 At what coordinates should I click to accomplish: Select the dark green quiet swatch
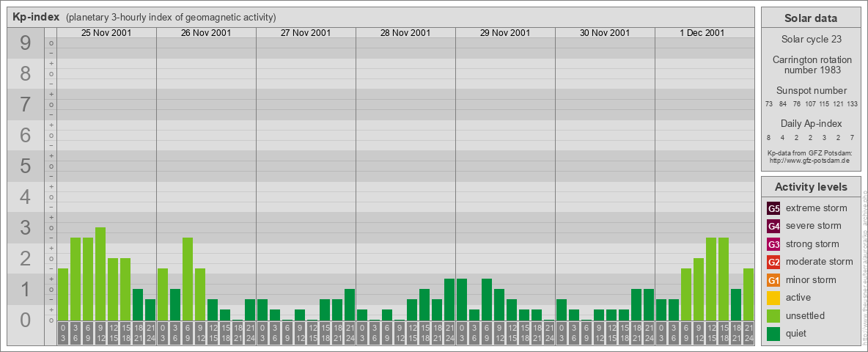pos(773,334)
